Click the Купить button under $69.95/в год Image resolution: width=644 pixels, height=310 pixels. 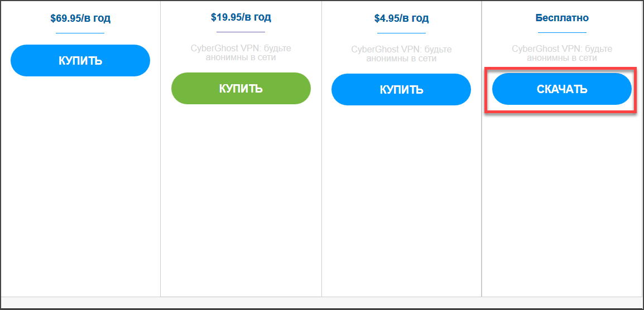[x=80, y=60]
